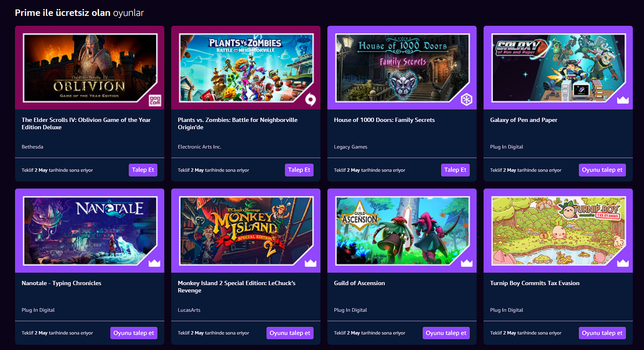Click the crown icon on Turnip Boy card

tap(623, 263)
